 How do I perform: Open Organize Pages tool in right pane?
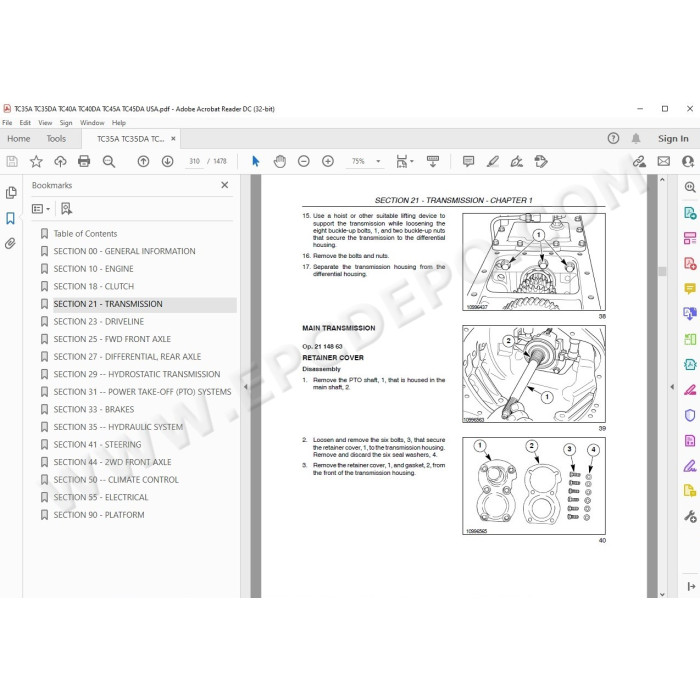tap(690, 339)
